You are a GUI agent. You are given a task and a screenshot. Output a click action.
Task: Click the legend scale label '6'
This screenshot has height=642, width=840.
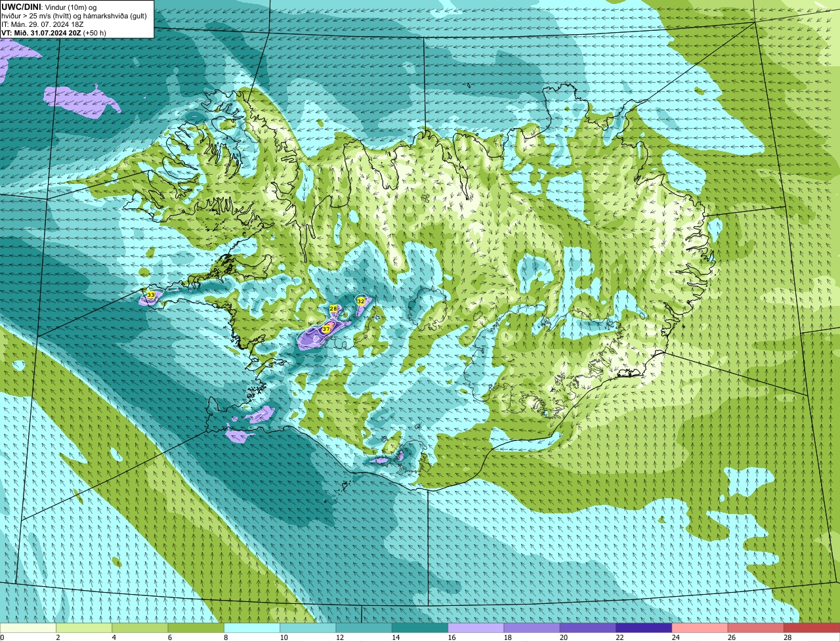click(169, 637)
